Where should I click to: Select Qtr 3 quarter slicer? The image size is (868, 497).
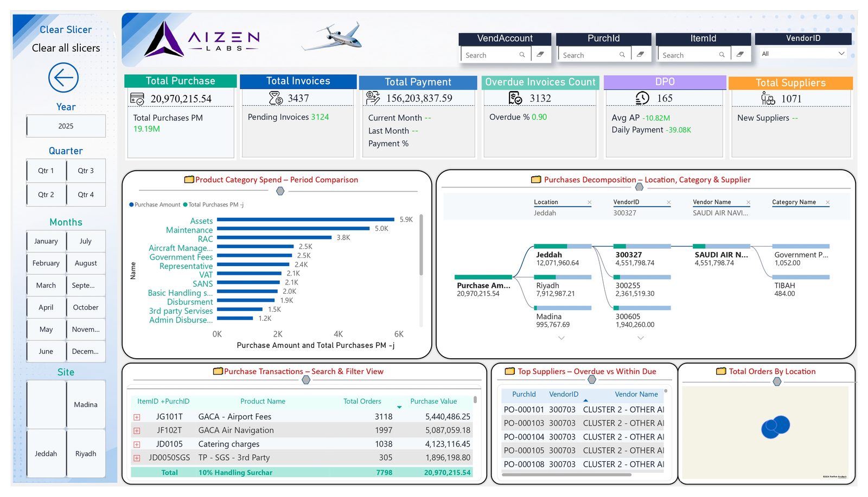86,170
